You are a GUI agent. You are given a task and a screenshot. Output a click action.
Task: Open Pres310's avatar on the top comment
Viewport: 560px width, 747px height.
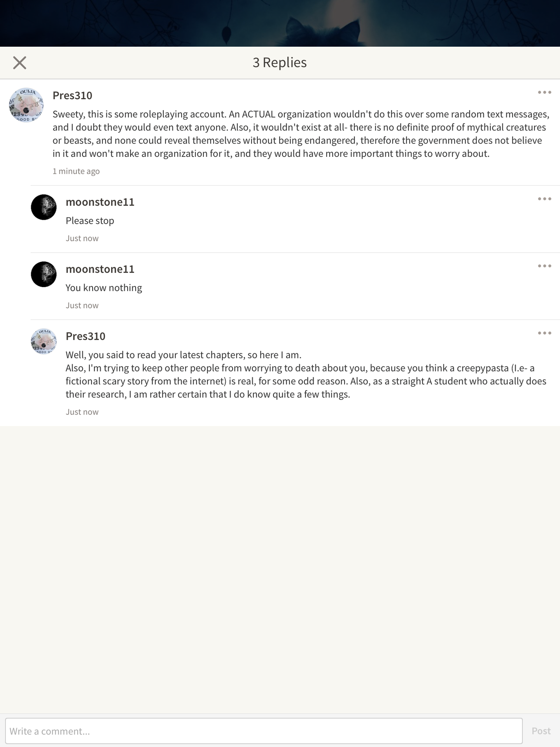click(26, 105)
